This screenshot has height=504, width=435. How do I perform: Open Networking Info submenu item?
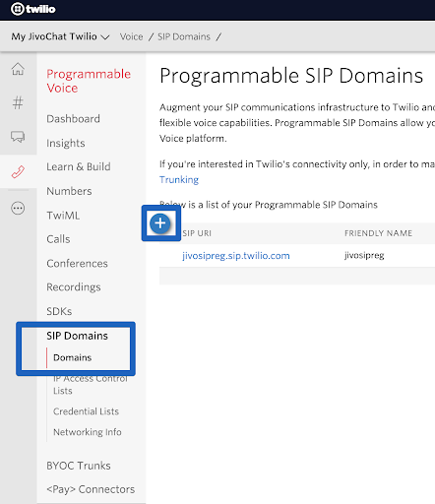[88, 432]
